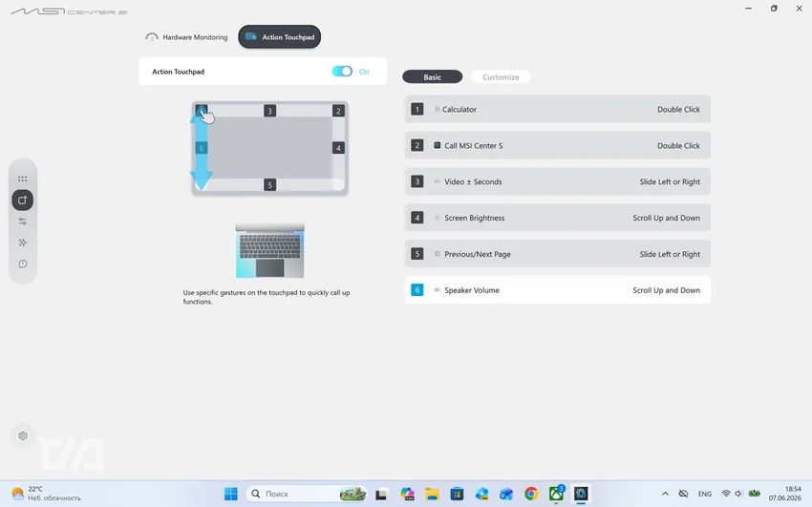The height and width of the screenshot is (507, 812).
Task: Open the Windows Start menu
Action: pos(231,494)
